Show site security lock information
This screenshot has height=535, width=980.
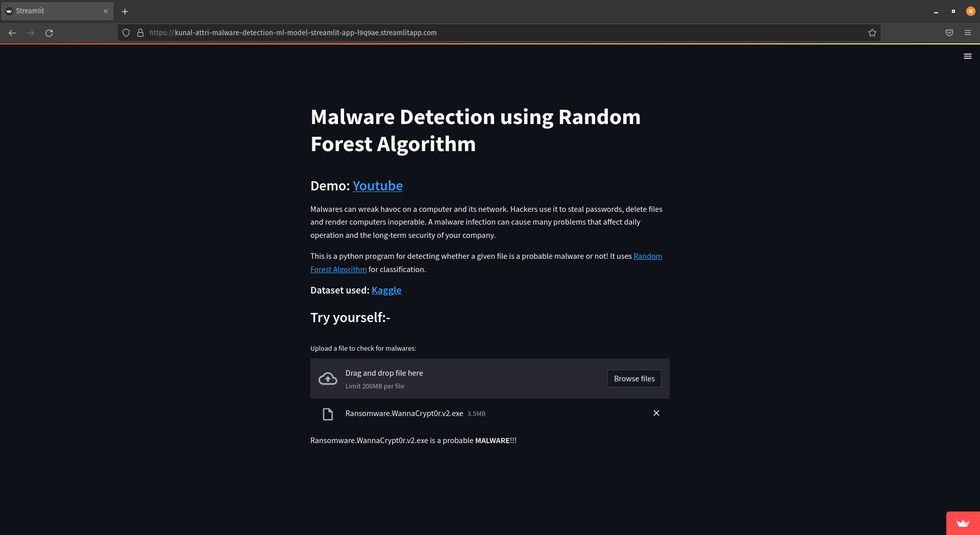(x=140, y=33)
